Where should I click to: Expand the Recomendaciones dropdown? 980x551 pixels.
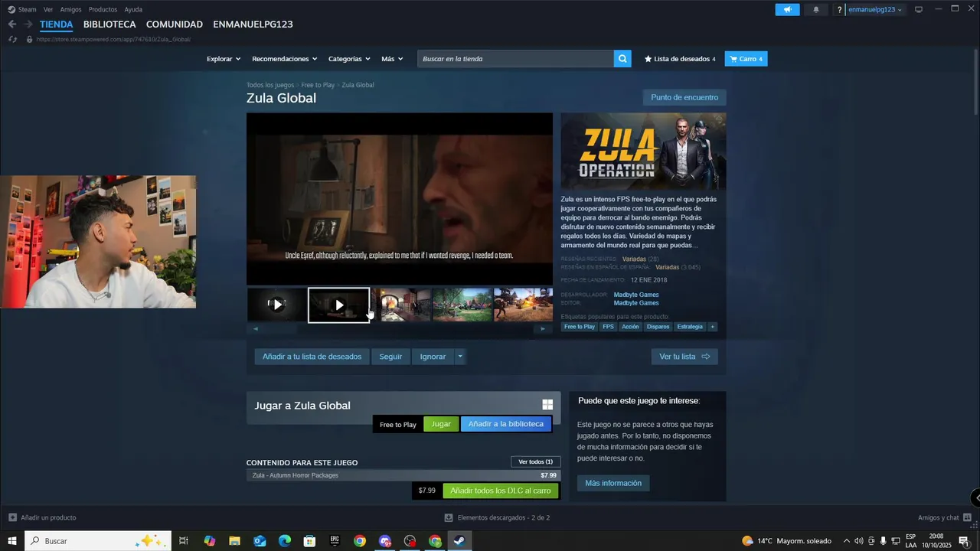285,59
